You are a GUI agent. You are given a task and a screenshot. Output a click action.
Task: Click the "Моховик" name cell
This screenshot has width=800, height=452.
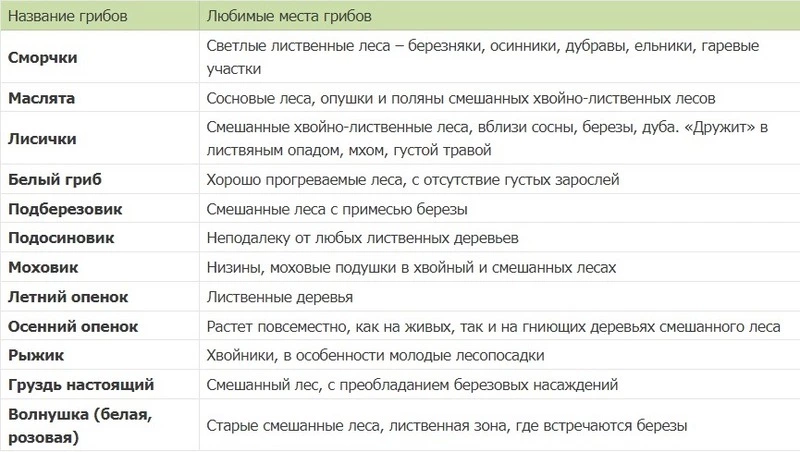click(x=42, y=268)
